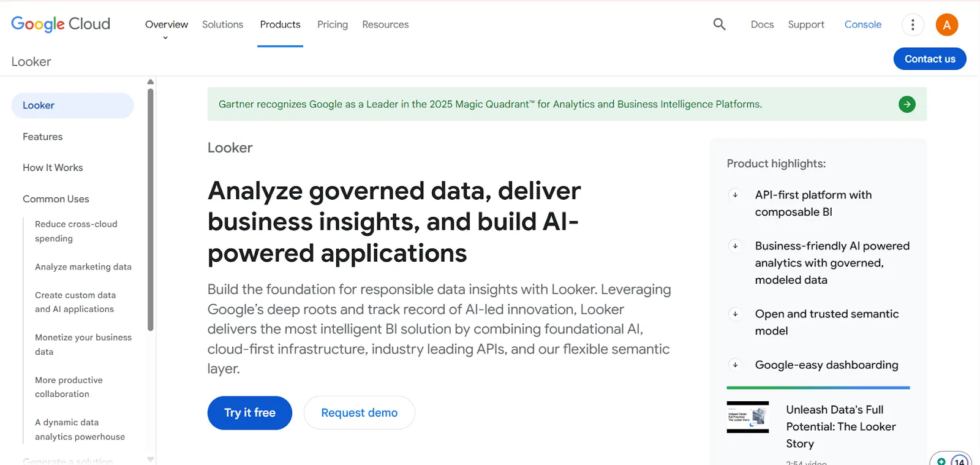Click the sidebar vertical scrollbar thumb
The height and width of the screenshot is (465, 980).
tap(151, 210)
